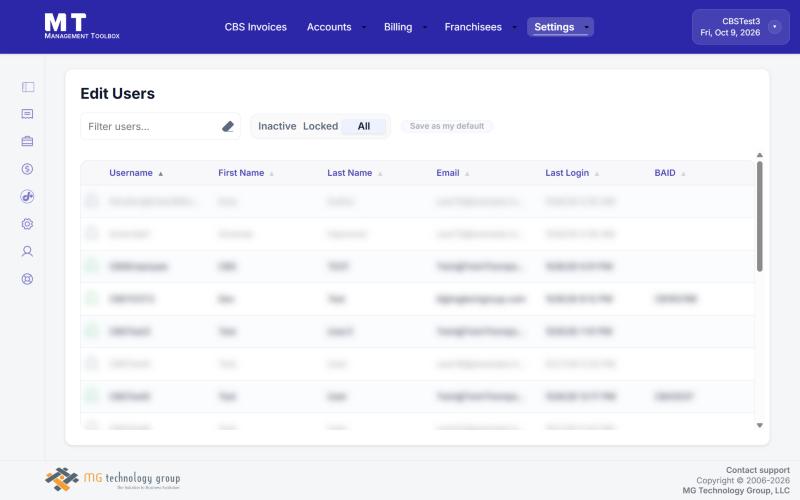
Task: Click Save as my default
Action: click(x=447, y=126)
